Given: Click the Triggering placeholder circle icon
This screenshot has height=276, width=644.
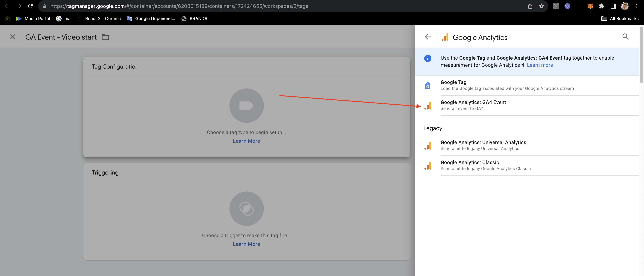Looking at the screenshot, I should coord(246,209).
